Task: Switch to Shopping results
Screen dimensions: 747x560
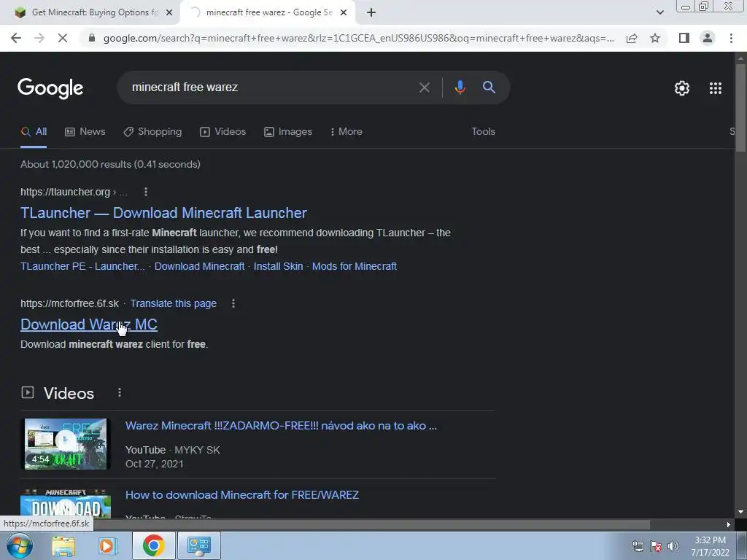Action: (152, 132)
